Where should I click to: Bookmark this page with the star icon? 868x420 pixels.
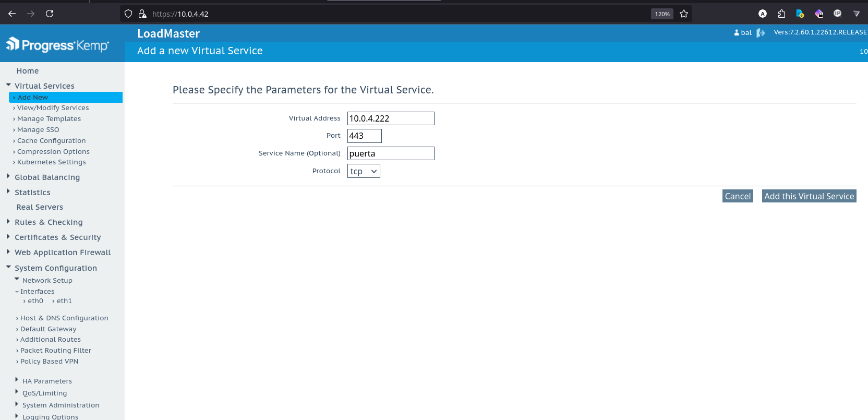pos(684,14)
